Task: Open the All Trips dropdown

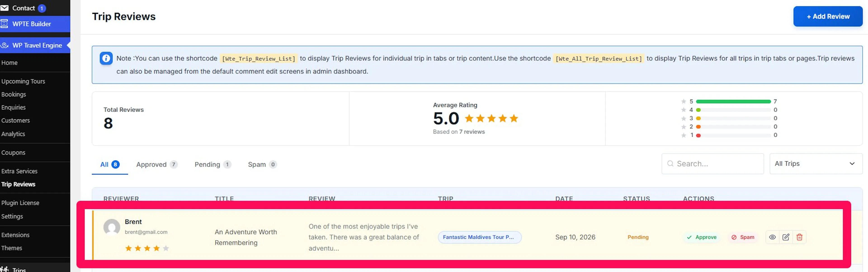Action: tap(816, 164)
